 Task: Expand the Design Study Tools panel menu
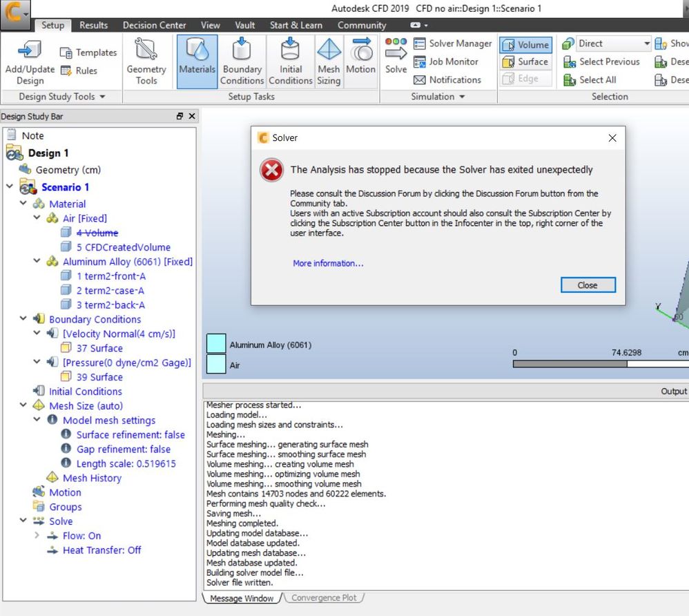pyautogui.click(x=102, y=97)
